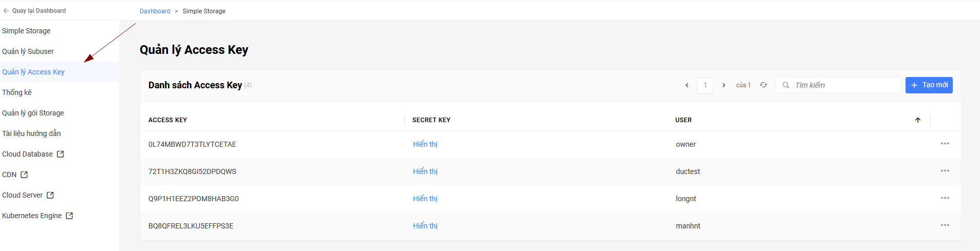Viewport: 980px width, 251px height.
Task: Open Thống kê in the sidebar
Action: coord(17,92)
